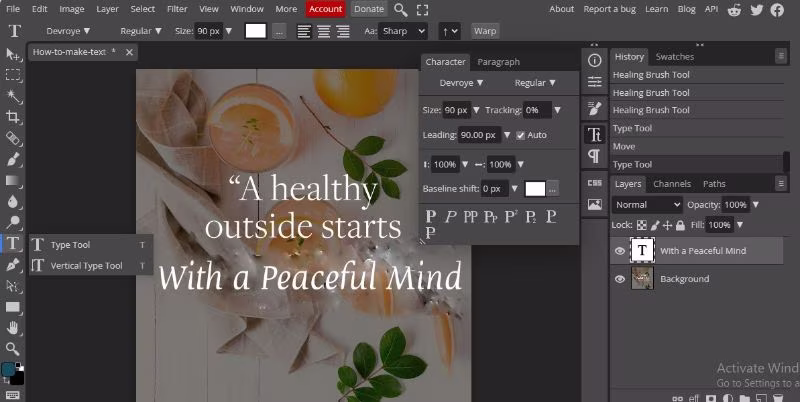Select the Crop tool

click(13, 117)
